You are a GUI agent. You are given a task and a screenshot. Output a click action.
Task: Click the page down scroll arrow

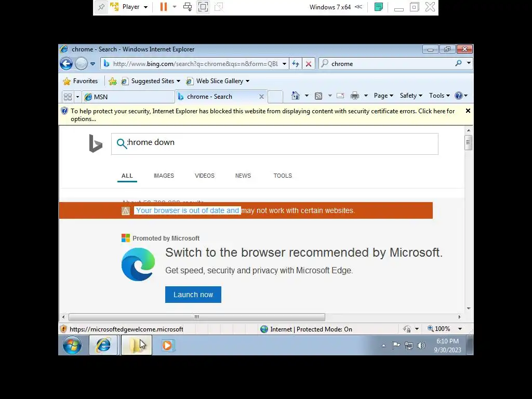(x=469, y=308)
